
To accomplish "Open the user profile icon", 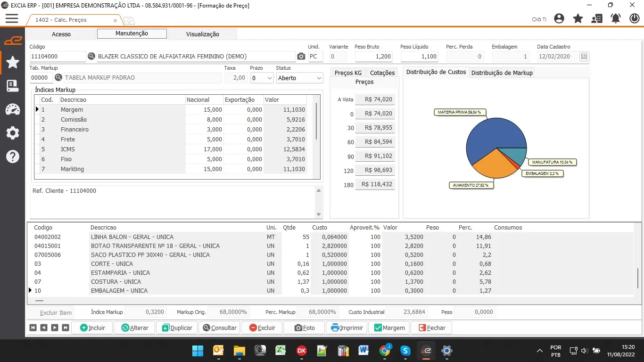I will [x=559, y=19].
